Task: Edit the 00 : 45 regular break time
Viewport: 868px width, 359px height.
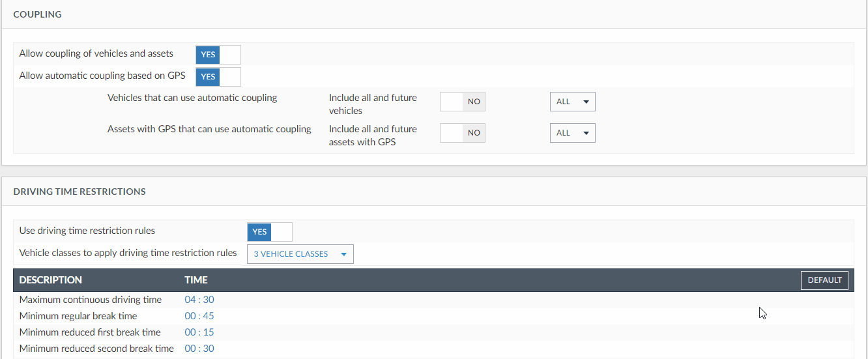Action: point(199,316)
